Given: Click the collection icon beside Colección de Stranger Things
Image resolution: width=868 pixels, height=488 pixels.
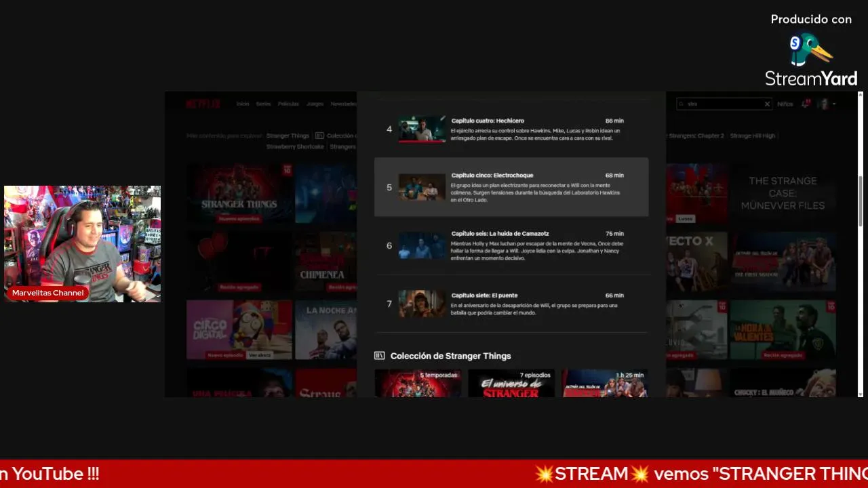Looking at the screenshot, I should click(380, 356).
